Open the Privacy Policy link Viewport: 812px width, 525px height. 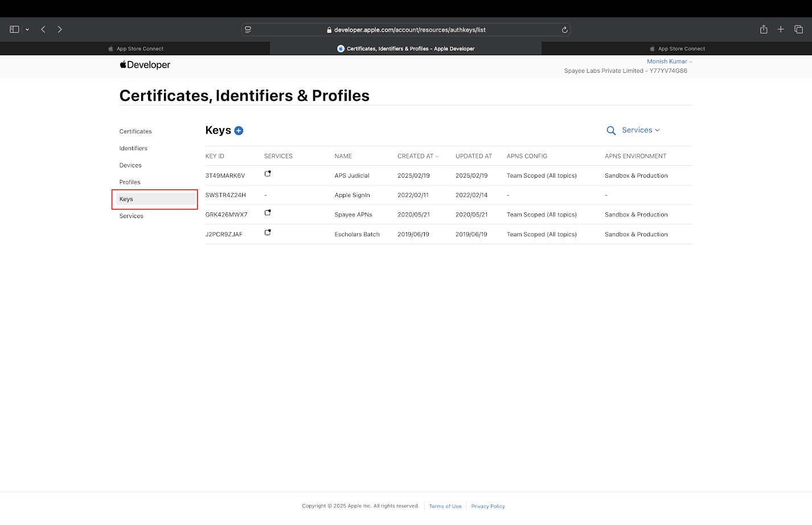[x=487, y=506]
